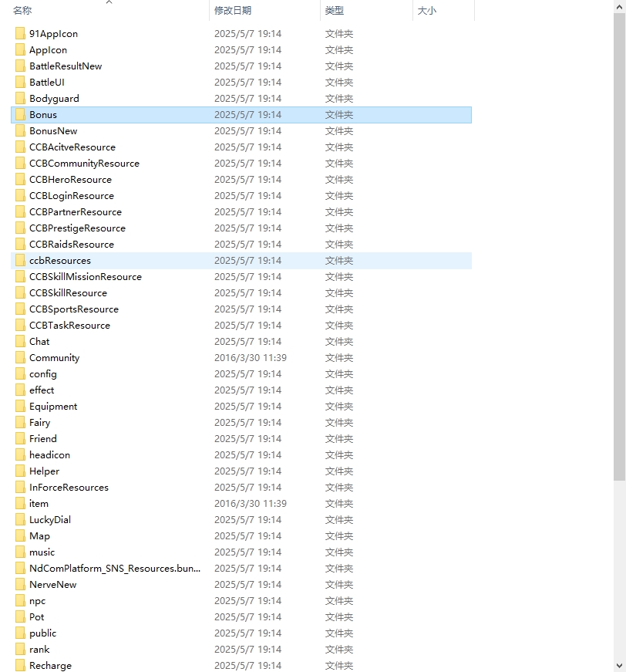Click the Bodyguard folder icon
Screen dimensions: 626x672
20,99
